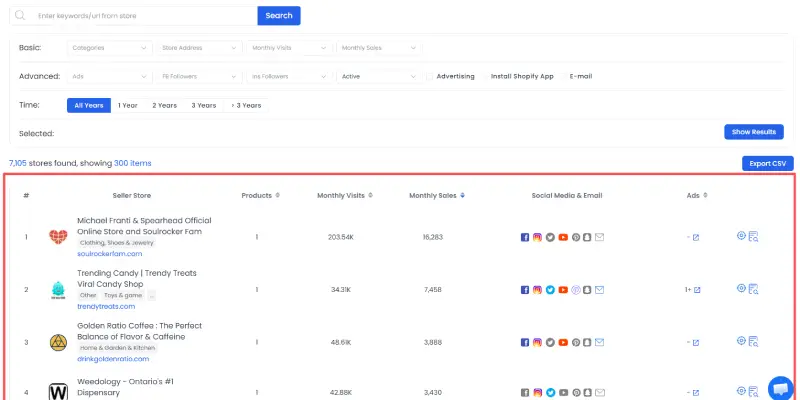
Task: Open YouTube icon in soulrockerfam.com row
Action: [x=563, y=237]
